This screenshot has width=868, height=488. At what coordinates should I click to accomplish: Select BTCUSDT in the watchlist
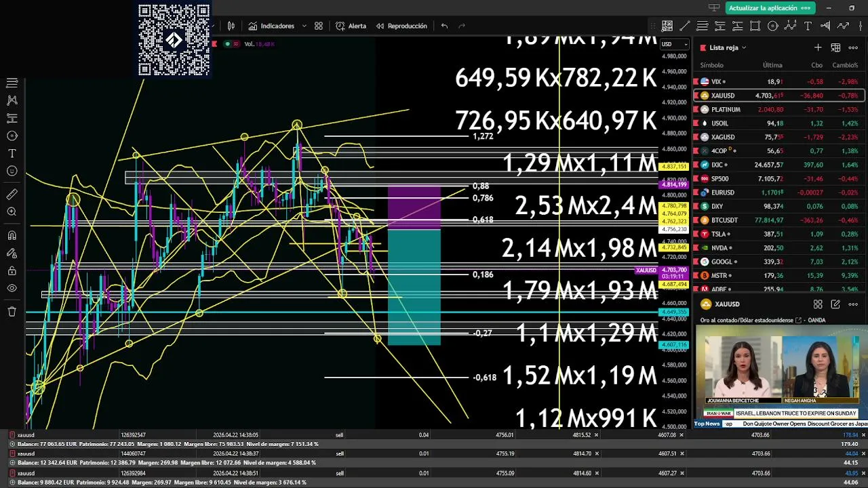(778, 220)
